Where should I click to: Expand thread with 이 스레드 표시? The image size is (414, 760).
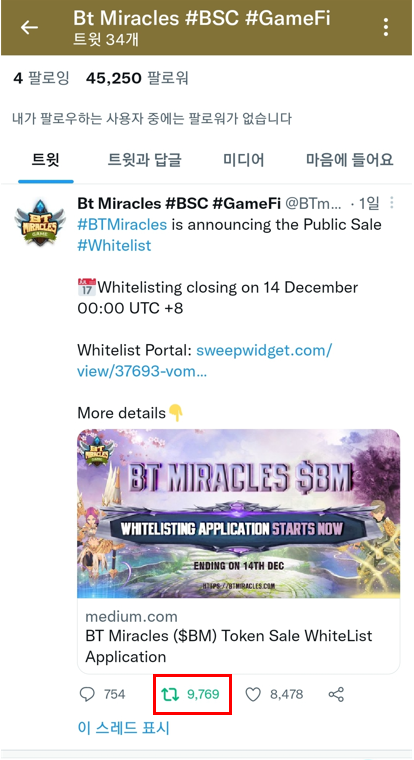click(x=124, y=728)
